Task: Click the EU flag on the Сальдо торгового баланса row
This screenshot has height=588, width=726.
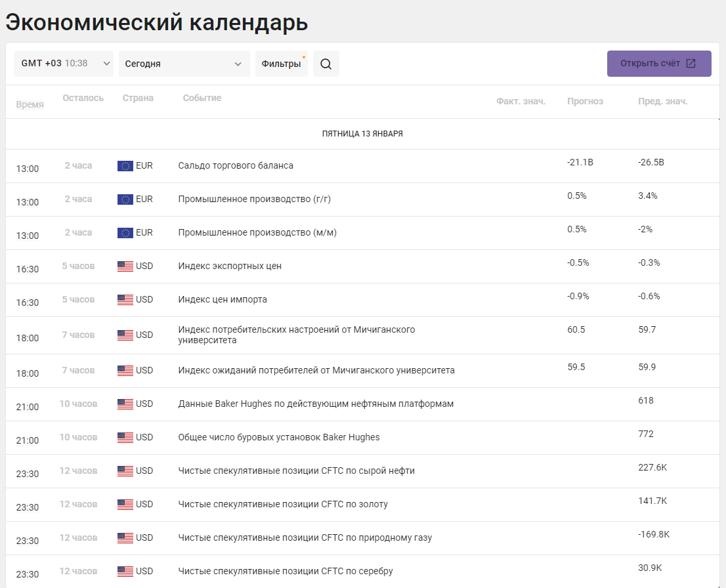Action: [125, 166]
